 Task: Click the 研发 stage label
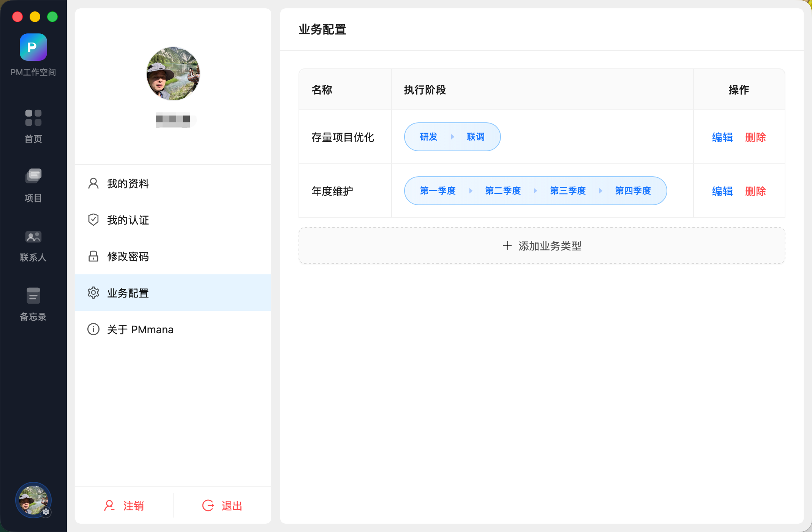[x=429, y=137]
